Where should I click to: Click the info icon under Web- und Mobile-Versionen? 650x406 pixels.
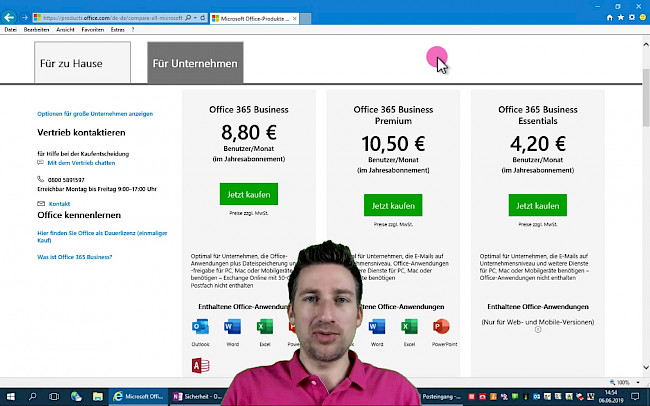point(537,328)
